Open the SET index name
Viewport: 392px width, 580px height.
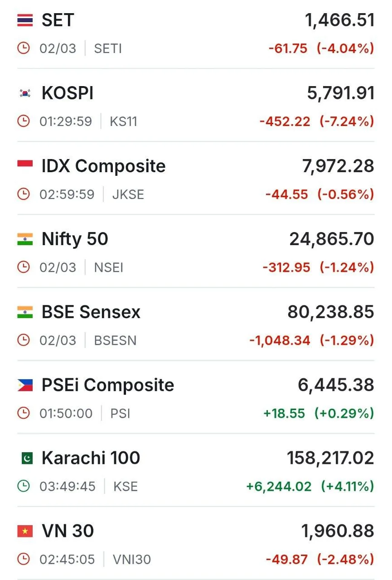[58, 20]
